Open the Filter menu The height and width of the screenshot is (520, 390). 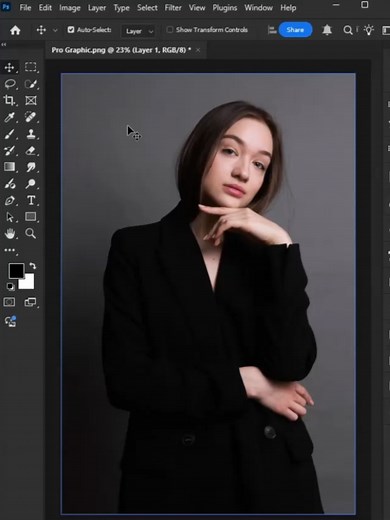(x=173, y=7)
